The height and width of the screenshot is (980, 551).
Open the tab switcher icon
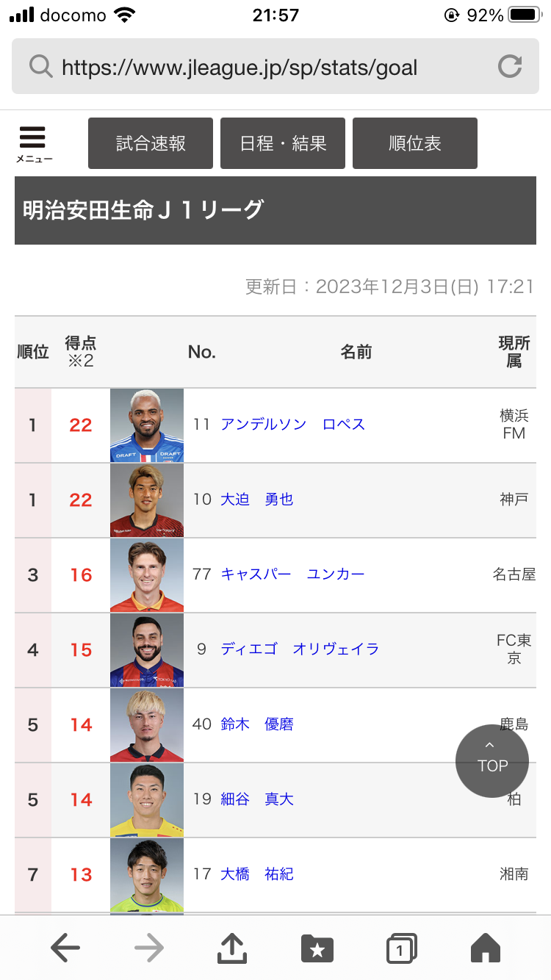pos(401,948)
